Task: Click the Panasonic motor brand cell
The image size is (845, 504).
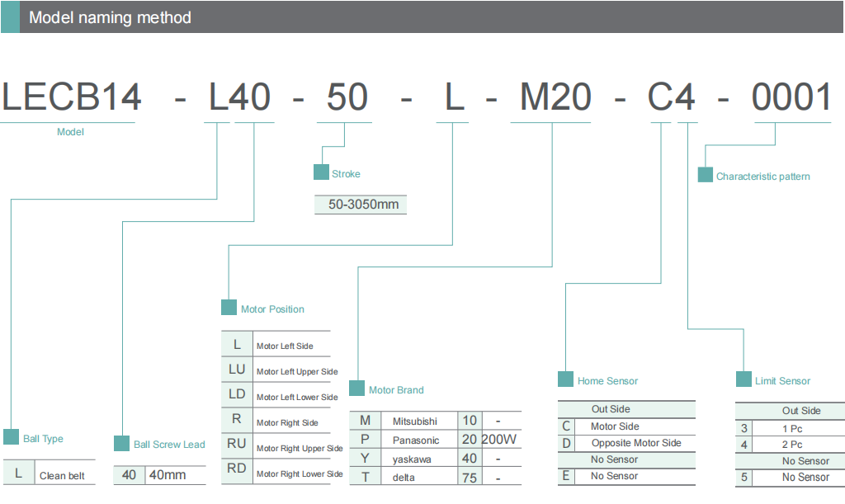Action: coord(416,440)
